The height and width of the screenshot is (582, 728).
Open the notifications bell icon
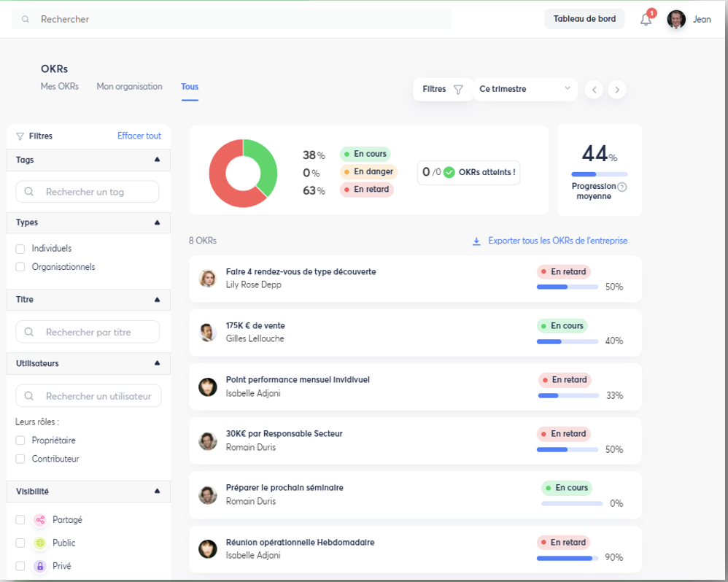646,20
